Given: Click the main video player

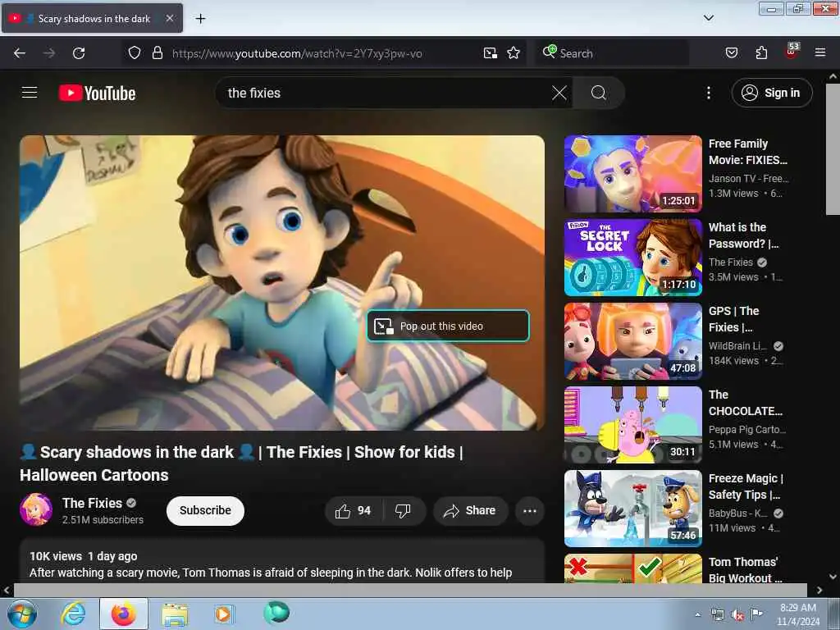Looking at the screenshot, I should click(x=282, y=282).
